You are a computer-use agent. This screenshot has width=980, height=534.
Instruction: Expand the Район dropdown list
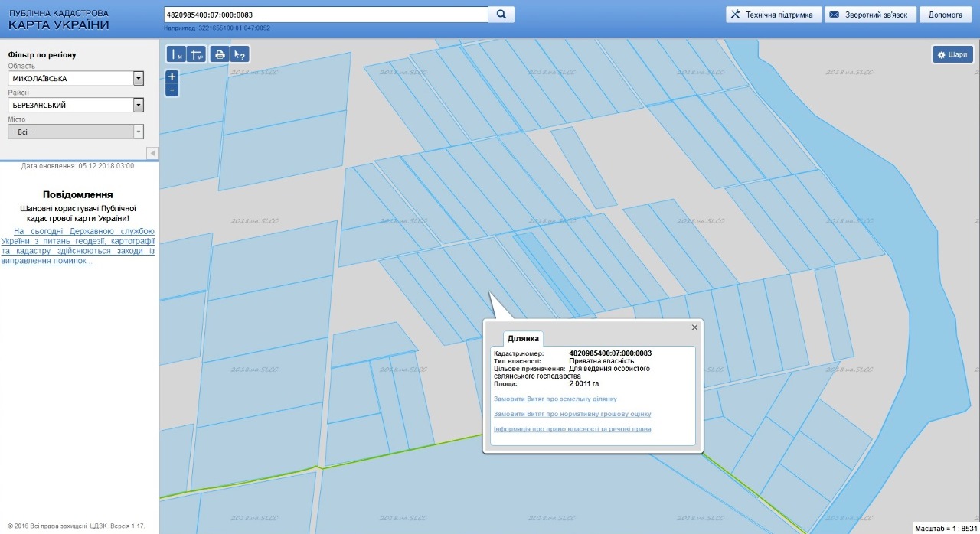tap(139, 106)
